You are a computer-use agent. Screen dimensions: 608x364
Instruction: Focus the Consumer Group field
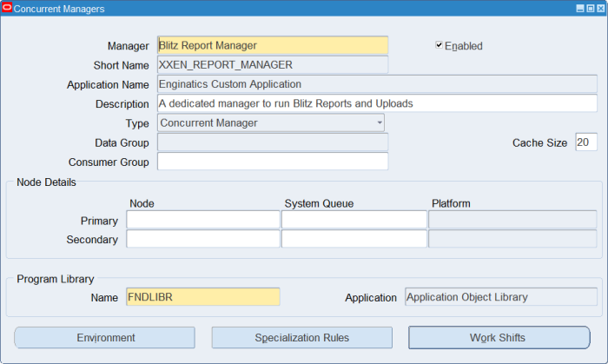(x=273, y=162)
